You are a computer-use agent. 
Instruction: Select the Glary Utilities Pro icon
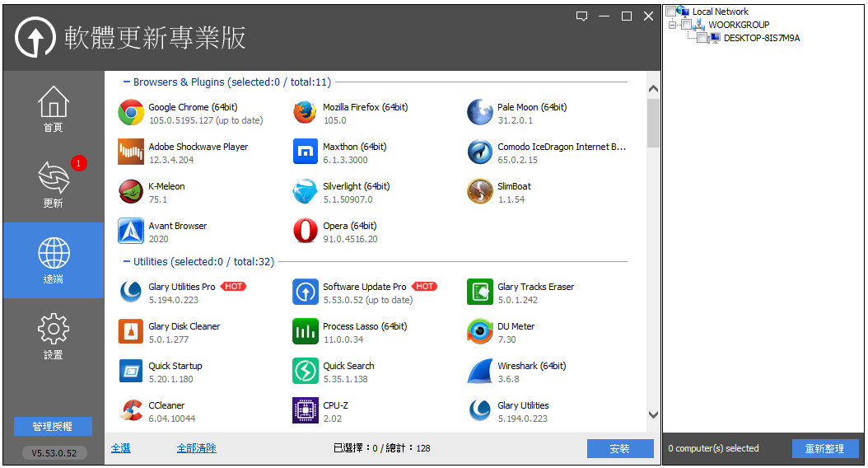click(x=131, y=292)
